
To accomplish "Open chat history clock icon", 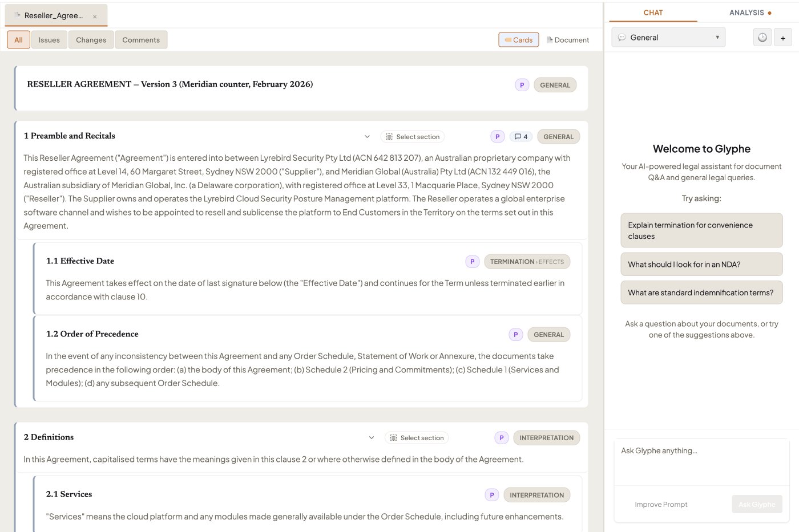I will [x=762, y=38].
